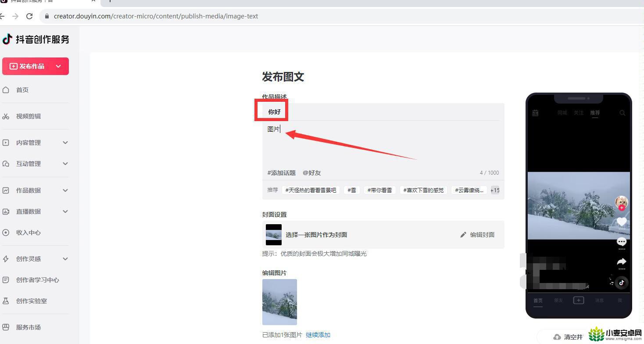Click the music disc icon in preview
This screenshot has width=644, height=344.
622,283
